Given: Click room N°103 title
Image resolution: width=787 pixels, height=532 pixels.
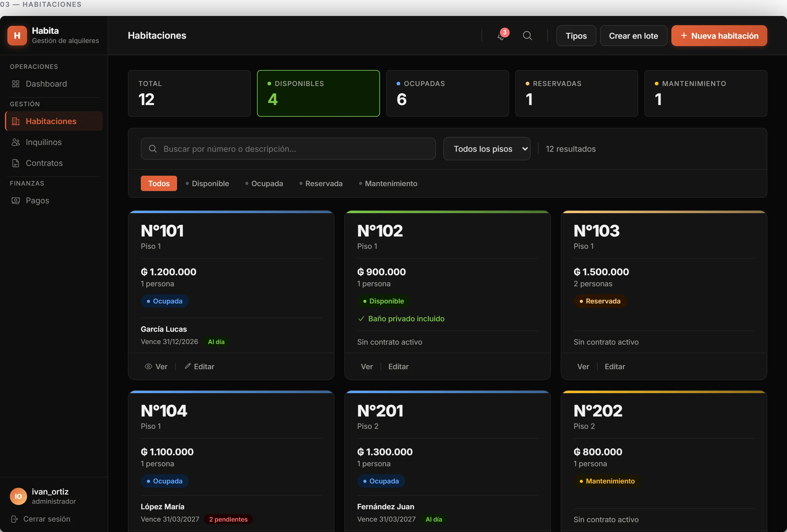Looking at the screenshot, I should point(597,231).
